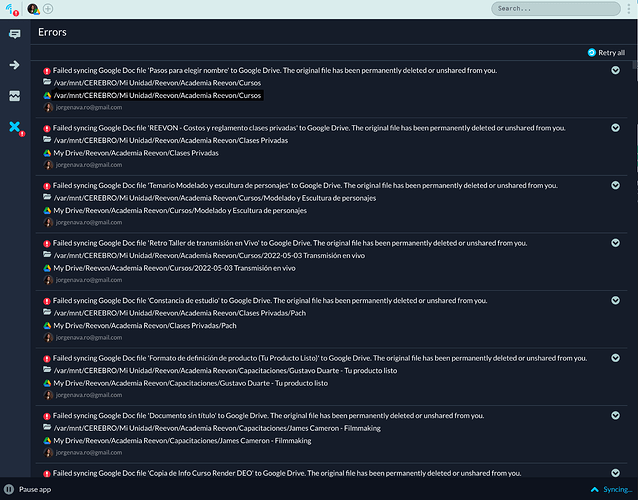This screenshot has height=500, width=638.
Task: Expand the 'Constancia de estudio' error chevron
Action: tap(615, 300)
